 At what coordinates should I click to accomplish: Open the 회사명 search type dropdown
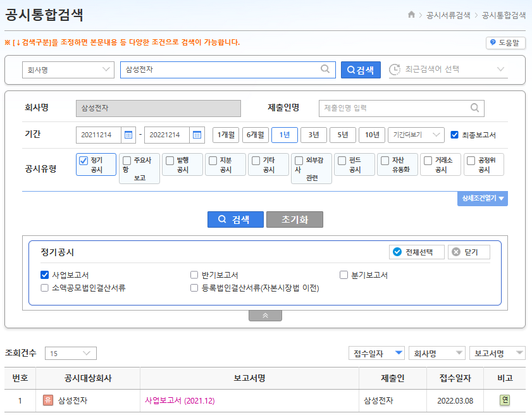68,70
